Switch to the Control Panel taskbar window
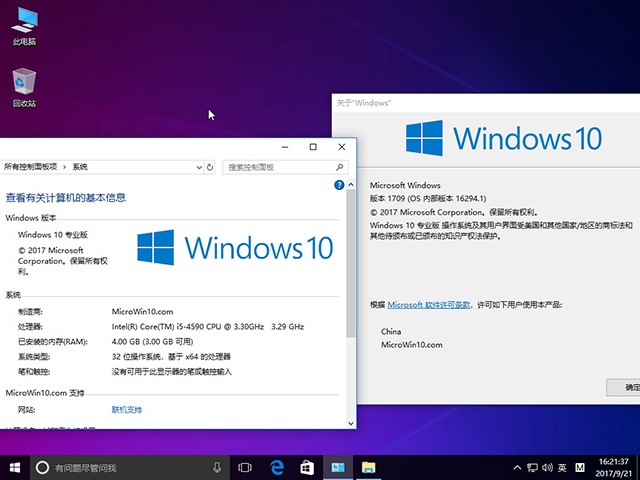The width and height of the screenshot is (640, 480). 338,467
